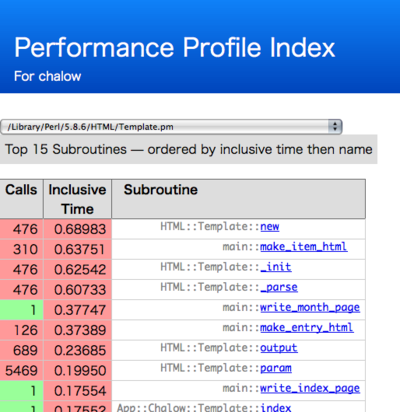Click the dropdown's up-down arrow stepper
400x412 pixels.
coord(335,127)
